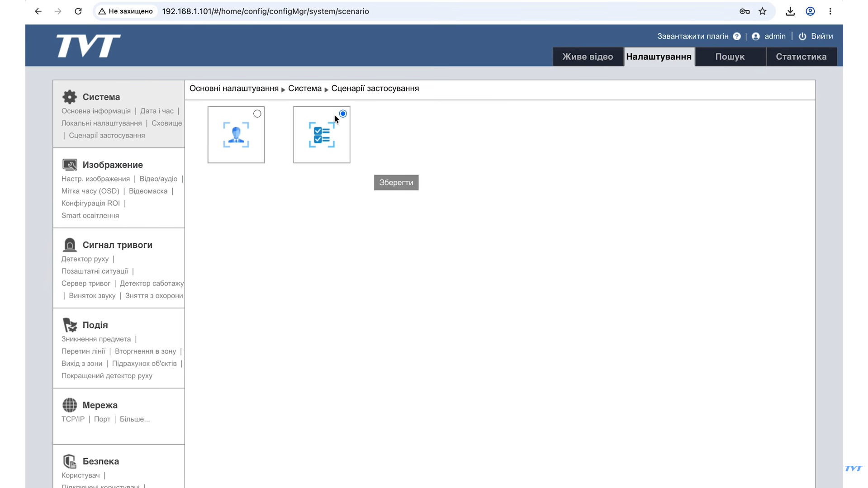
Task: Click the power icon next to Вийти
Action: (x=802, y=36)
